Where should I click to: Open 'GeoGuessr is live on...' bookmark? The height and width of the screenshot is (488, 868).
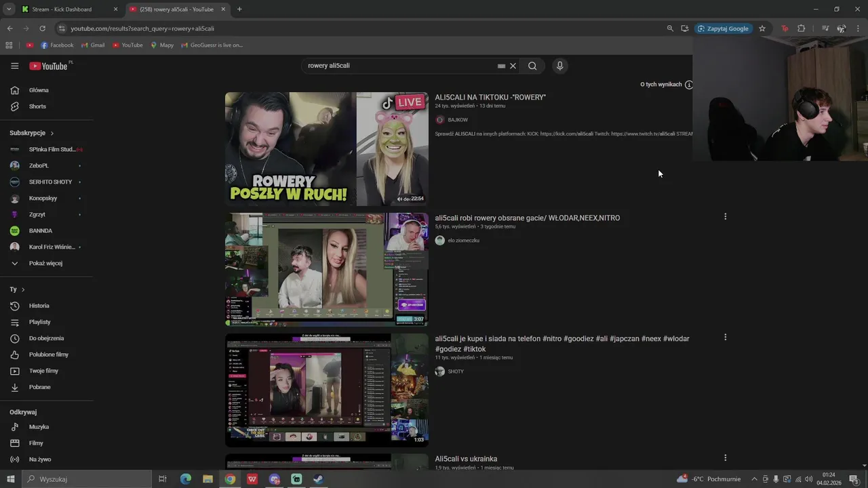(212, 45)
